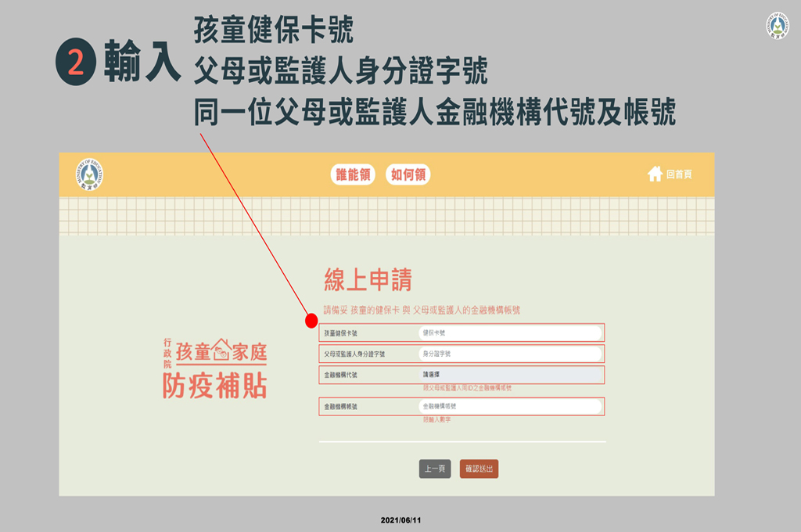This screenshot has width=801, height=532.
Task: Click the house icon in the 孩童家庭 logo
Action: [x=221, y=350]
